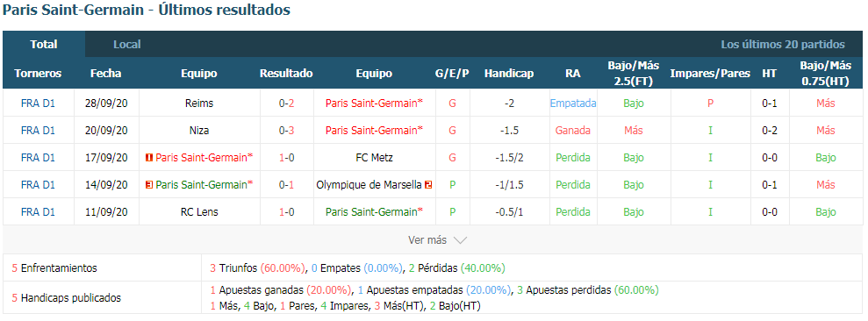Open Niza team link
The height and width of the screenshot is (321, 868).
[x=200, y=131]
